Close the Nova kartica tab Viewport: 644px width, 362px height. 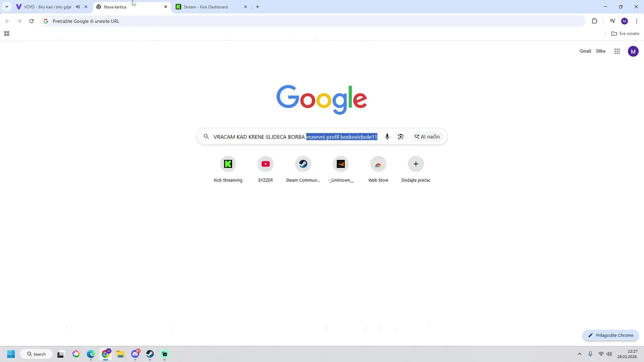[166, 7]
